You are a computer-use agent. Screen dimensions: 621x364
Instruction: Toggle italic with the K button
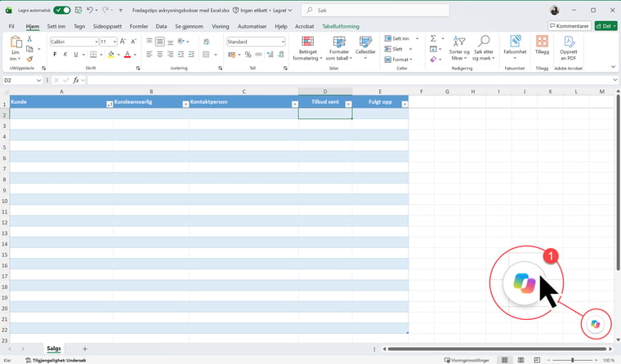click(65, 54)
